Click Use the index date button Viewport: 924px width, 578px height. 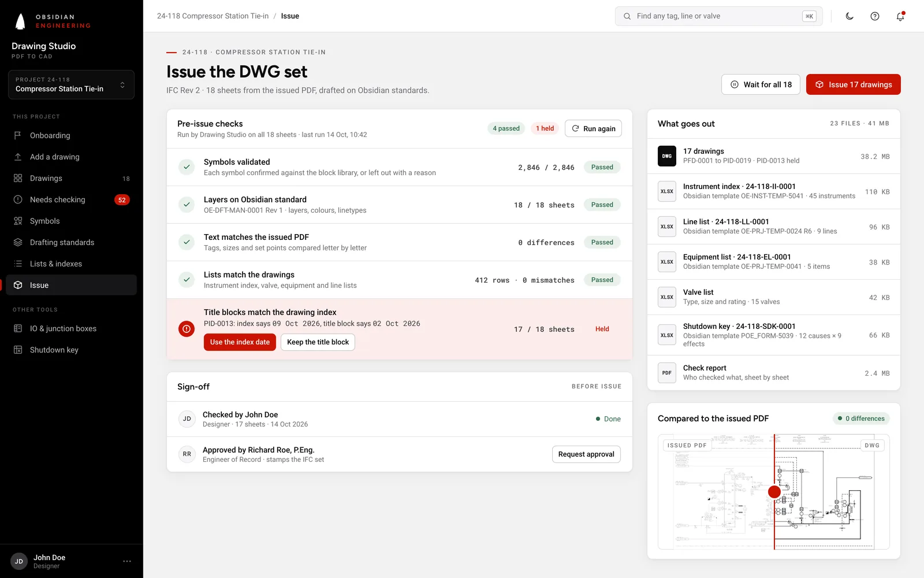pos(240,342)
